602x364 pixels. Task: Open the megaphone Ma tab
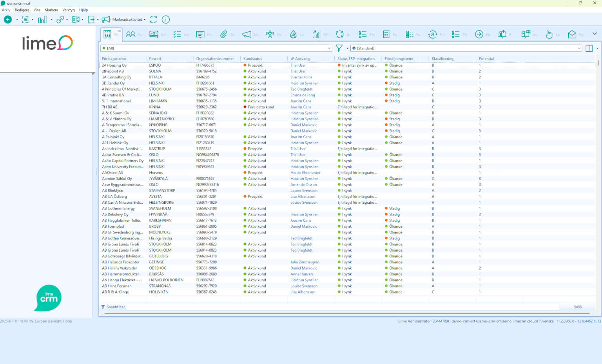pos(250,34)
